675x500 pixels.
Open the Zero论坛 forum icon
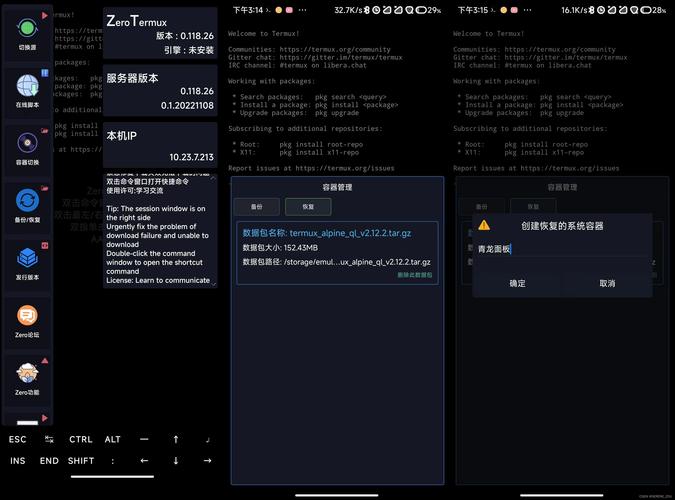pos(27,316)
